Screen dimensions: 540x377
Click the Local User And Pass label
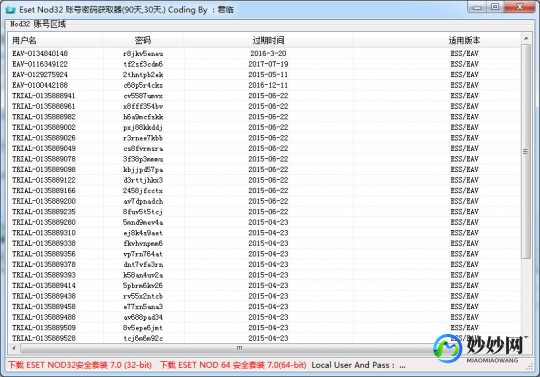point(358,365)
